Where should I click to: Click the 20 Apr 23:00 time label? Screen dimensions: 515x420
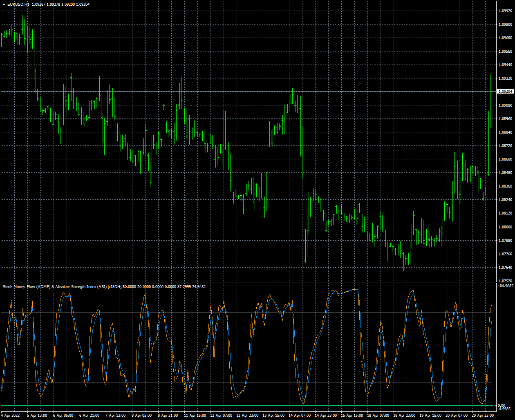[483, 416]
